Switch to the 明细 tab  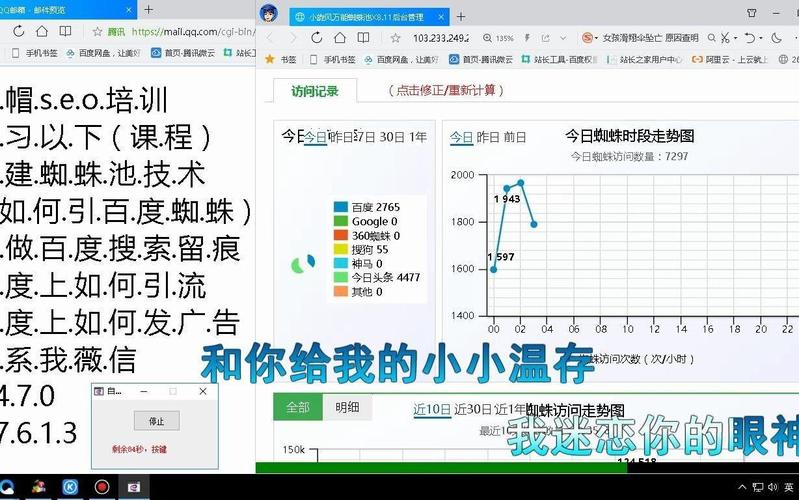tap(348, 407)
